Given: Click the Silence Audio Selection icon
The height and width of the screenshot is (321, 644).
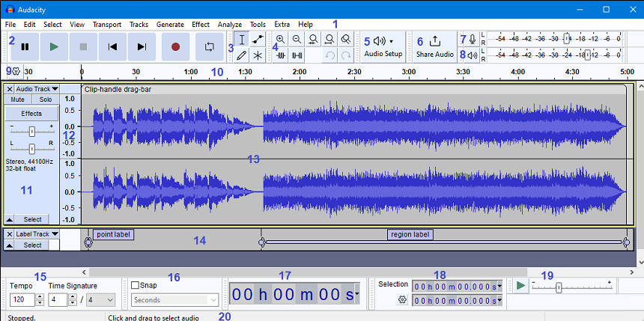Looking at the screenshot, I should coord(297,55).
